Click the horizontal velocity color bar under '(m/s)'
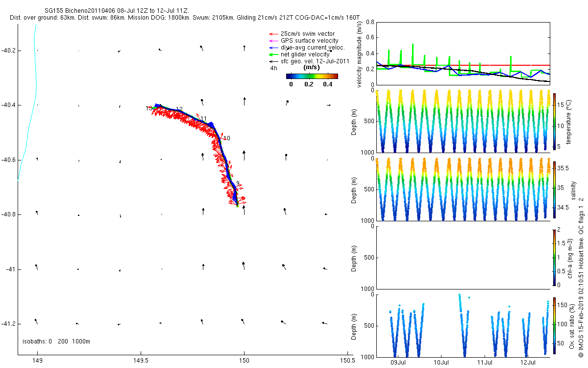Image resolution: width=588 pixels, height=368 pixels. click(x=312, y=76)
